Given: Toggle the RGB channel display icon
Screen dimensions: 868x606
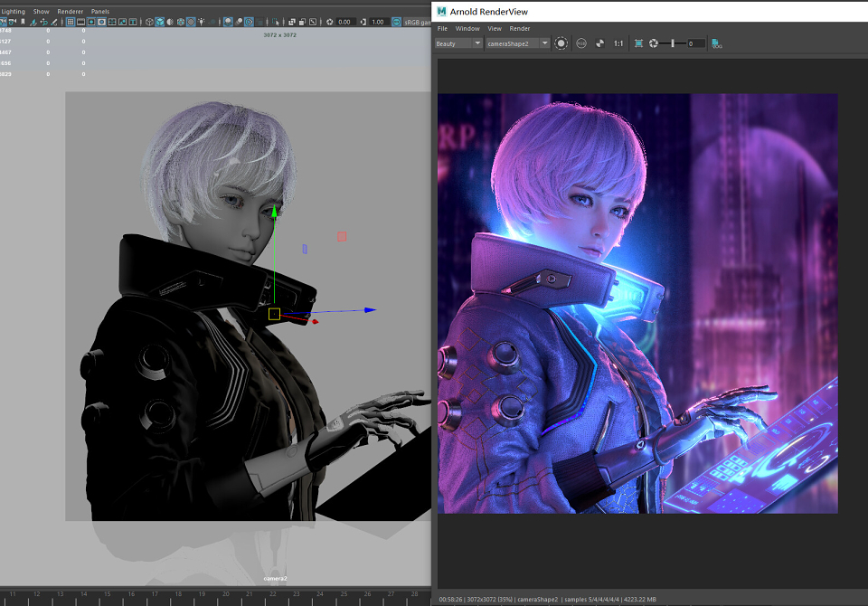Looking at the screenshot, I should click(x=581, y=43).
